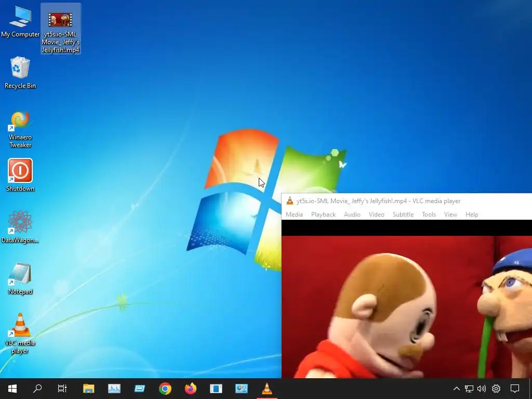Open the volume control tray icon
Screen dimensions: 532x399
pyautogui.click(x=482, y=389)
